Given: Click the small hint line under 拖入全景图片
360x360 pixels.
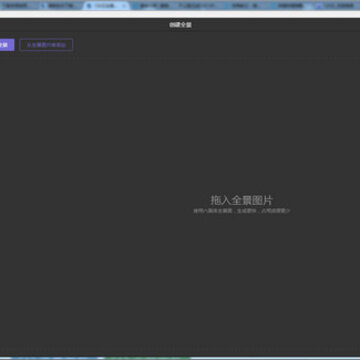Looking at the screenshot, I should (x=242, y=211).
